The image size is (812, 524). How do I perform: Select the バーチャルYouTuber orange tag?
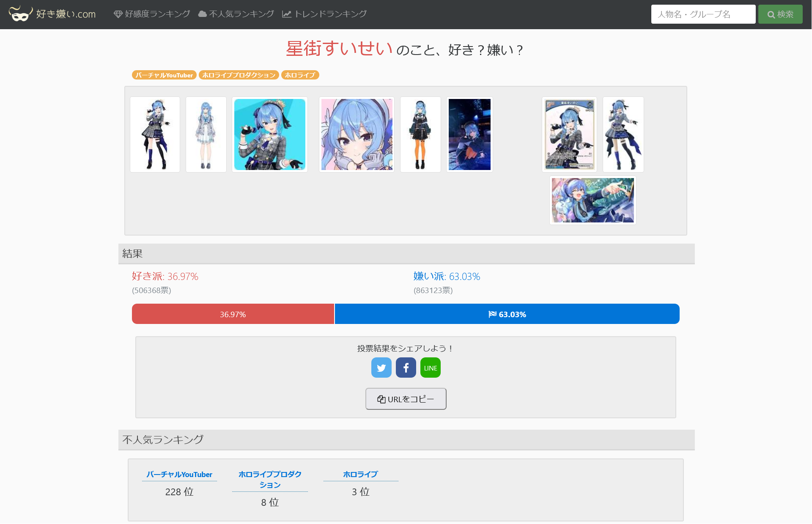pyautogui.click(x=164, y=75)
